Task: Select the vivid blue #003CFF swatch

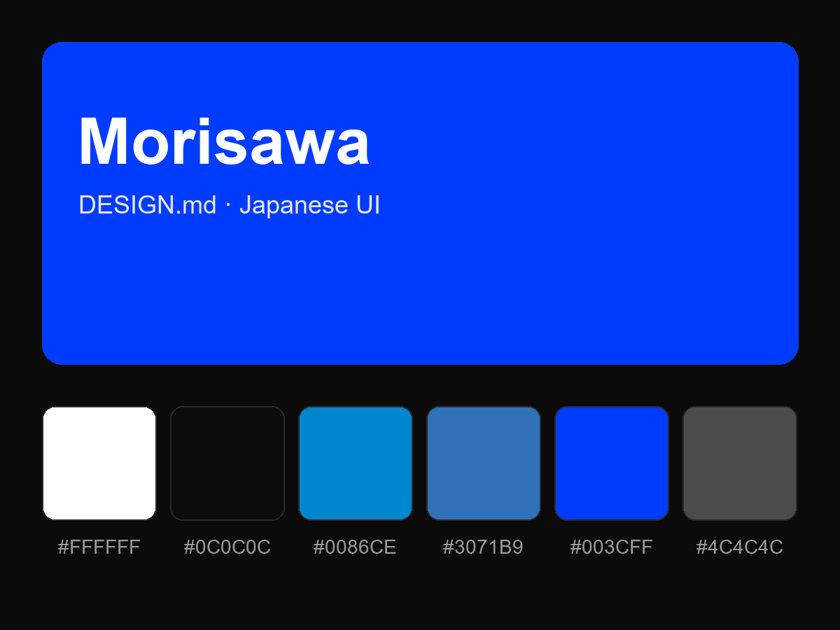Action: tap(612, 463)
